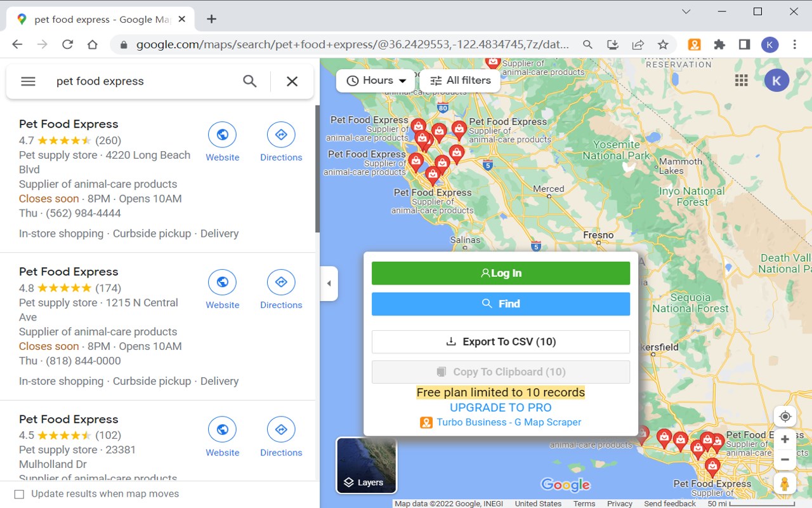Click Send feedback in map footer
812x508 pixels.
(670, 504)
